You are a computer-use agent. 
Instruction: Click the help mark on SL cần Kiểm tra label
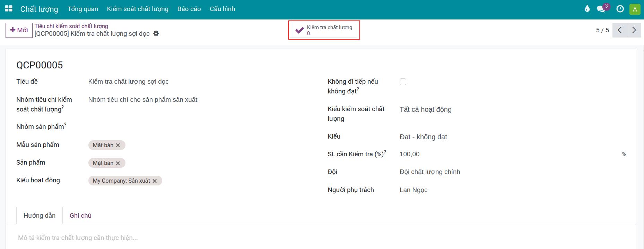[x=385, y=152]
